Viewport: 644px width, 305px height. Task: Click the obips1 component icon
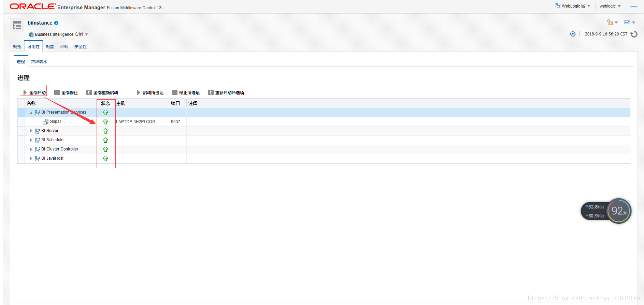click(x=45, y=122)
